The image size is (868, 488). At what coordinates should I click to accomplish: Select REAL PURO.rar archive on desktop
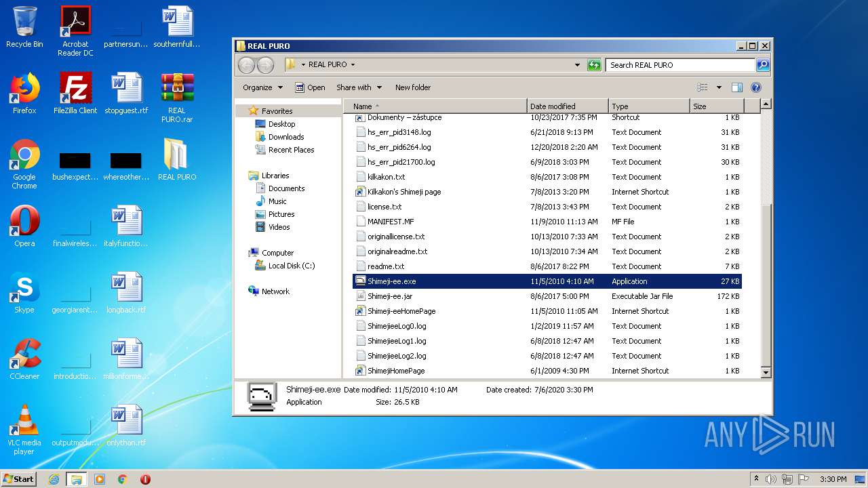click(x=177, y=98)
